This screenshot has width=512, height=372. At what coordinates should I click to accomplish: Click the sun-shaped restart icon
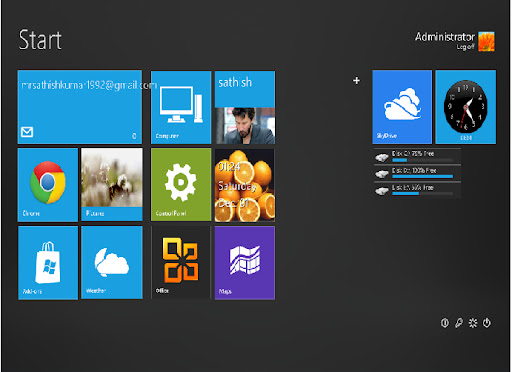pyautogui.click(x=473, y=323)
